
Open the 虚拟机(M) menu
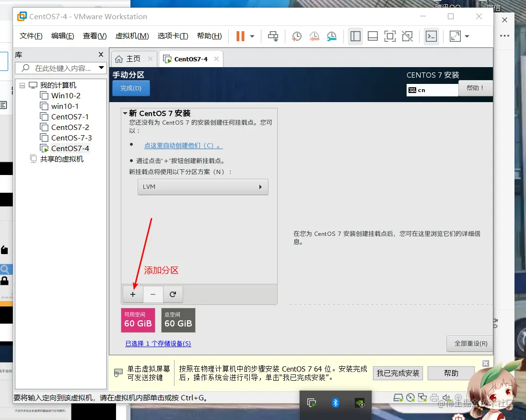132,36
